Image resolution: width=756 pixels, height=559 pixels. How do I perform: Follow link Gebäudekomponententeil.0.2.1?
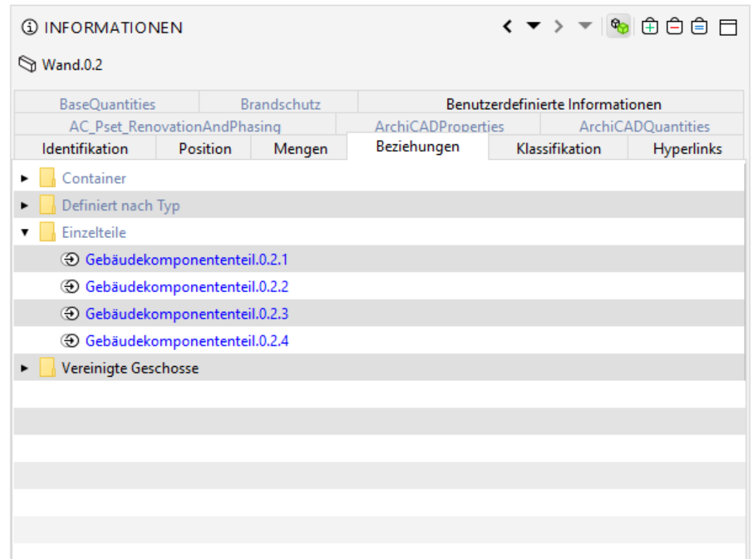pyautogui.click(x=187, y=260)
